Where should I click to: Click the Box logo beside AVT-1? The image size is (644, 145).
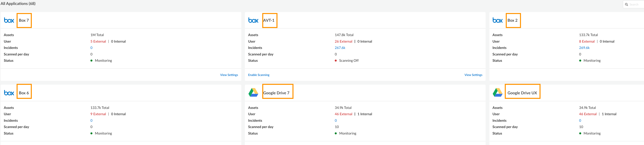253,21
